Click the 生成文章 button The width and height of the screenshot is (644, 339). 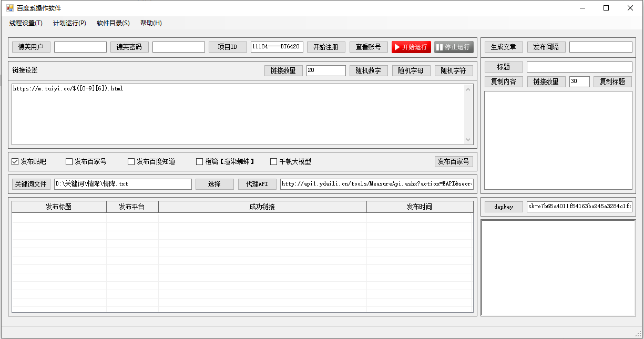(x=504, y=47)
